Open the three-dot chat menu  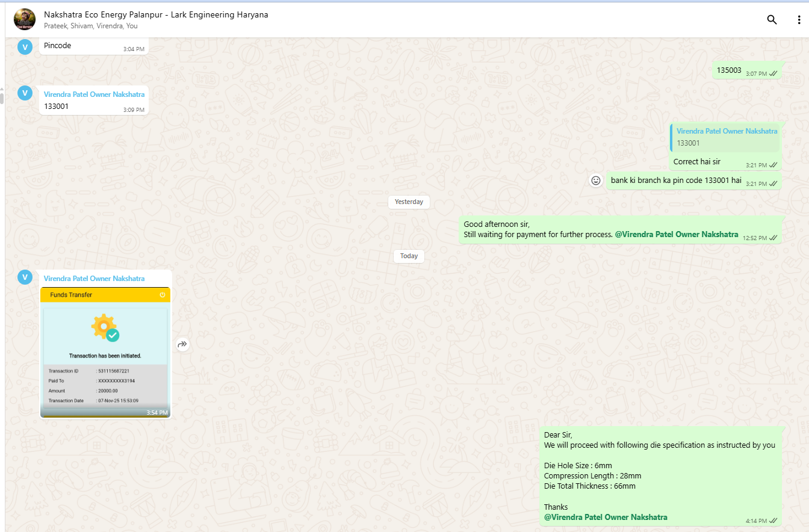(799, 20)
